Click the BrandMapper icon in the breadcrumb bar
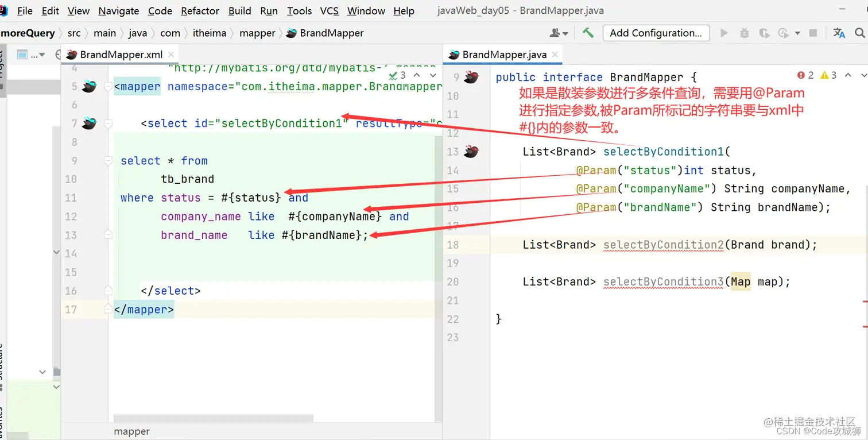868x440 pixels. [x=291, y=33]
